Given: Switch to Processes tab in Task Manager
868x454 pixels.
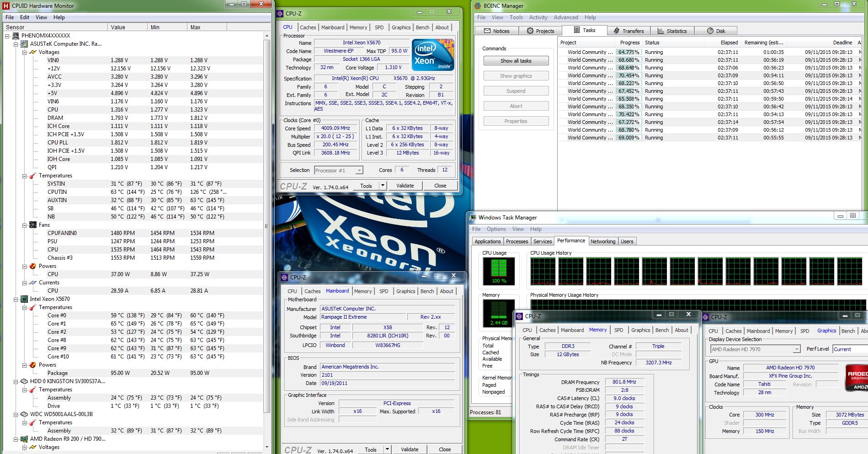Looking at the screenshot, I should click(517, 241).
